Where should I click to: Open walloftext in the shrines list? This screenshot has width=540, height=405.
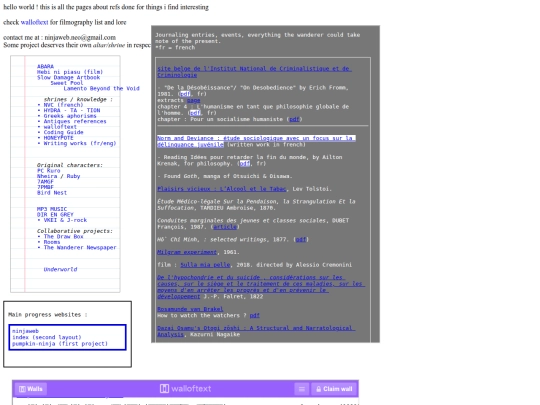(x=60, y=127)
